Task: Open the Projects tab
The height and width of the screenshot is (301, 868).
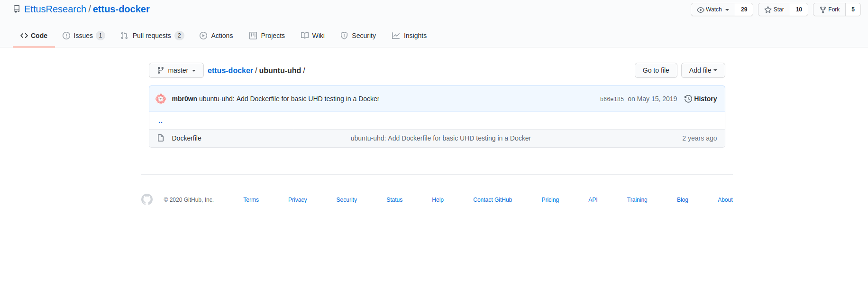Action: click(267, 36)
